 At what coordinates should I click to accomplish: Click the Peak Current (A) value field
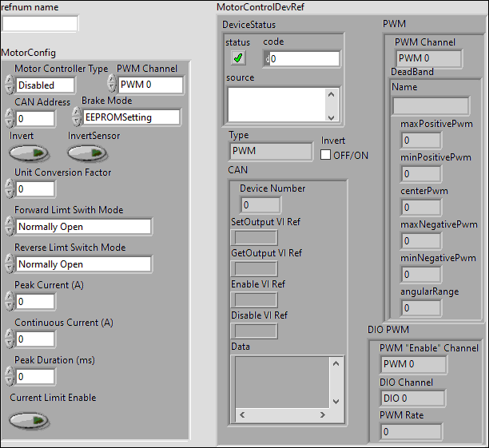point(35,302)
